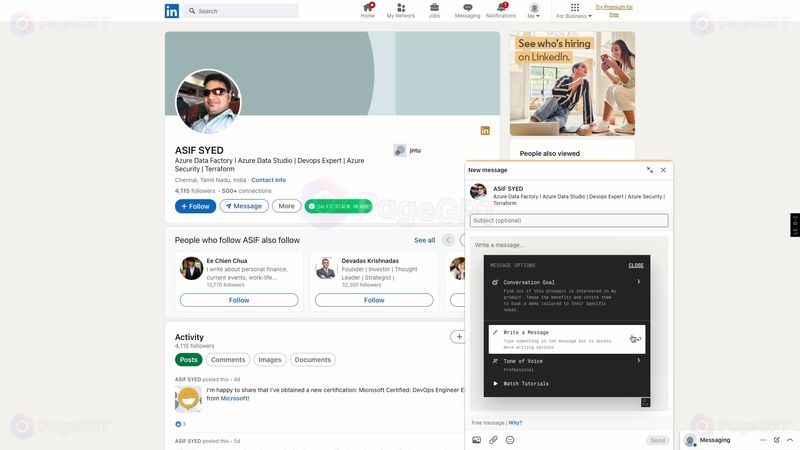Open Messaging bar options ellipsis
The height and width of the screenshot is (450, 800).
[763, 440]
